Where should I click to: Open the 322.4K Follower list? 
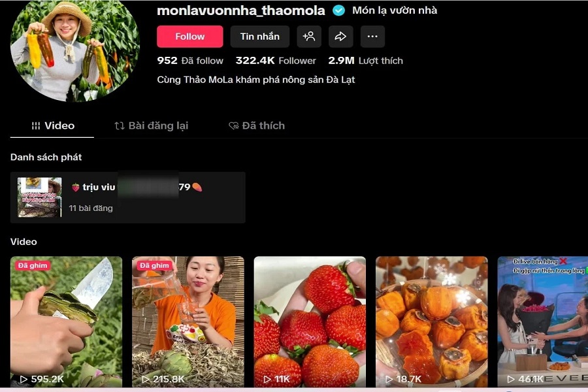click(276, 60)
